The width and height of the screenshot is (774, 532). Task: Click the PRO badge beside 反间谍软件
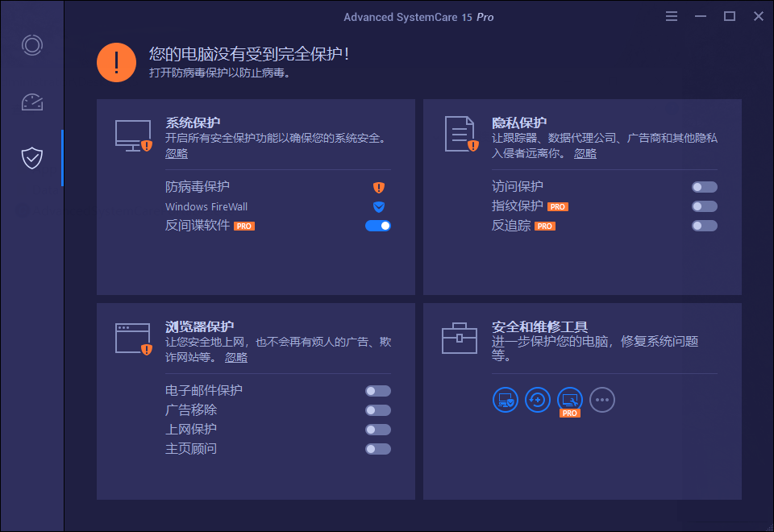(x=243, y=226)
